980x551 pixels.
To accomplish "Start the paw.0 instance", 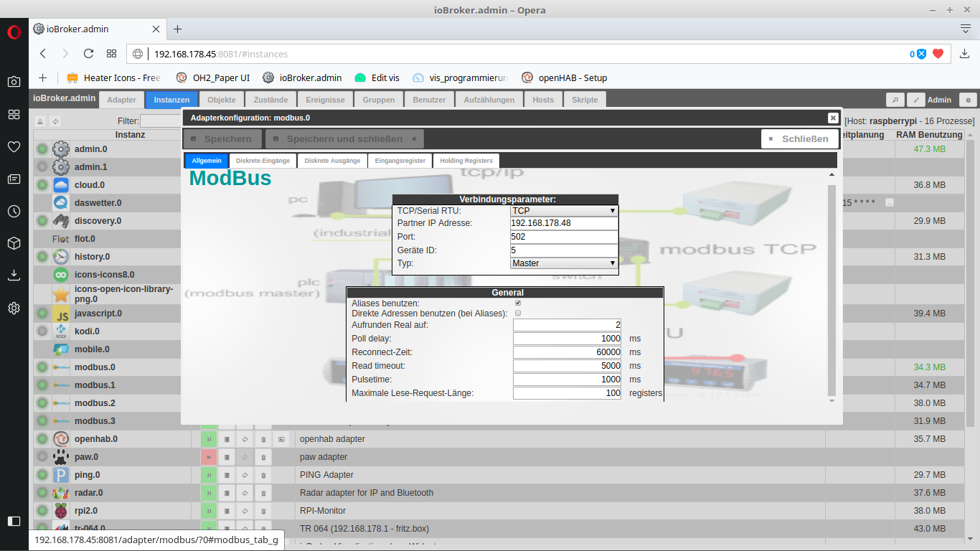I will tap(209, 456).
